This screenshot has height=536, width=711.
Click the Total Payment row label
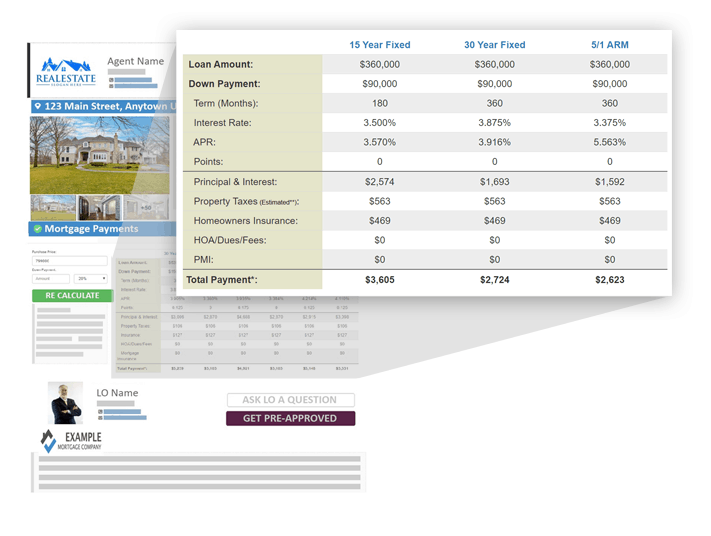[x=222, y=280]
